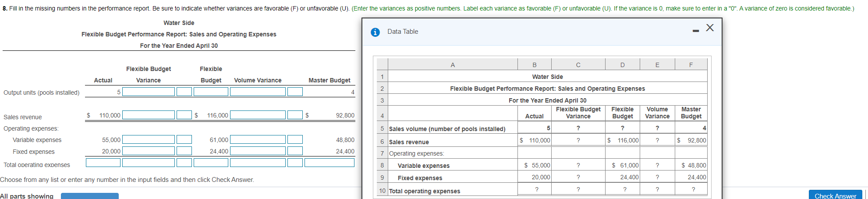Image resolution: width=868 pixels, height=199 pixels.
Task: Click the $ 55,000 cell in Data Table
Action: [x=535, y=165]
